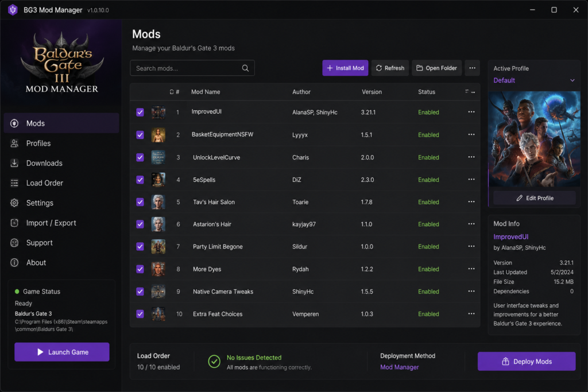Click the Vemperen author cell

(305, 314)
